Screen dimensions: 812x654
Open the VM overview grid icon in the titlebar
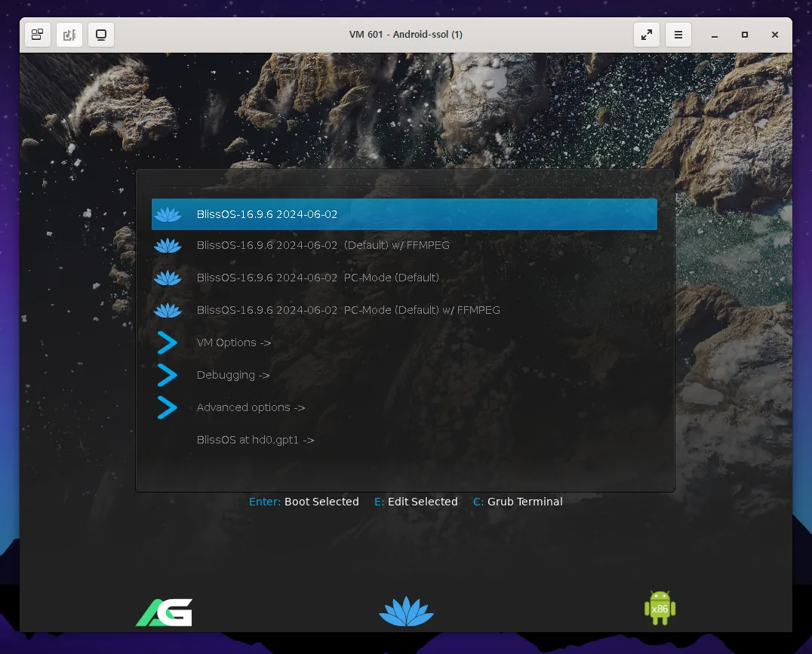click(37, 34)
